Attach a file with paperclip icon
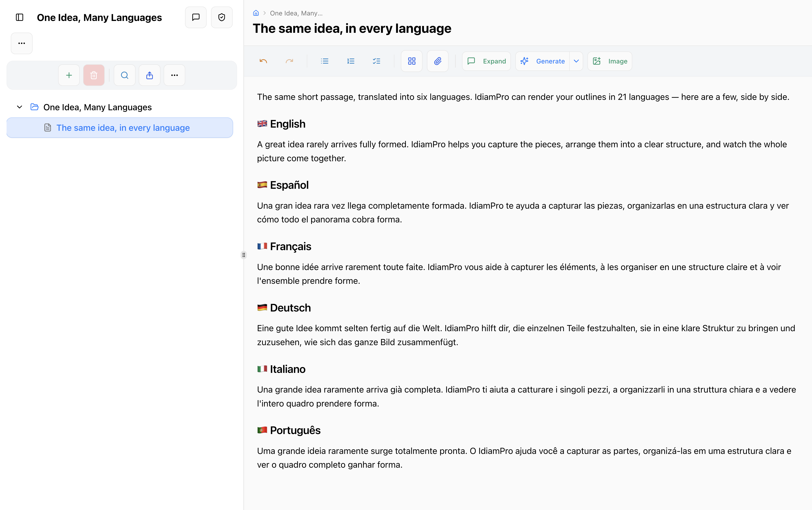The height and width of the screenshot is (510, 812). (438, 61)
